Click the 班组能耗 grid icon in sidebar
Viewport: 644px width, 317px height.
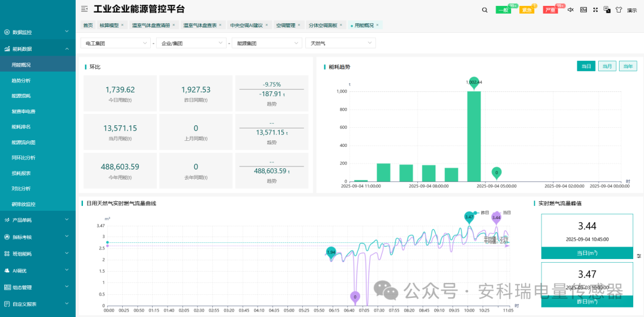tap(7, 254)
